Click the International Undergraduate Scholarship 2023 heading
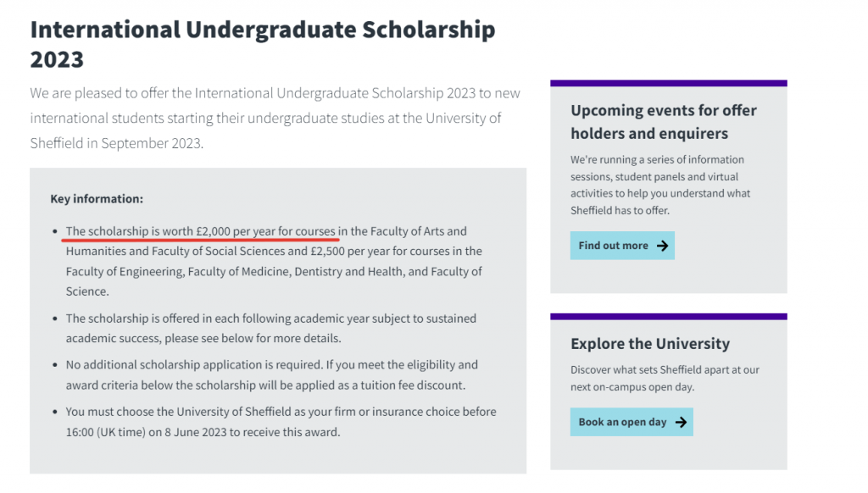 (262, 43)
